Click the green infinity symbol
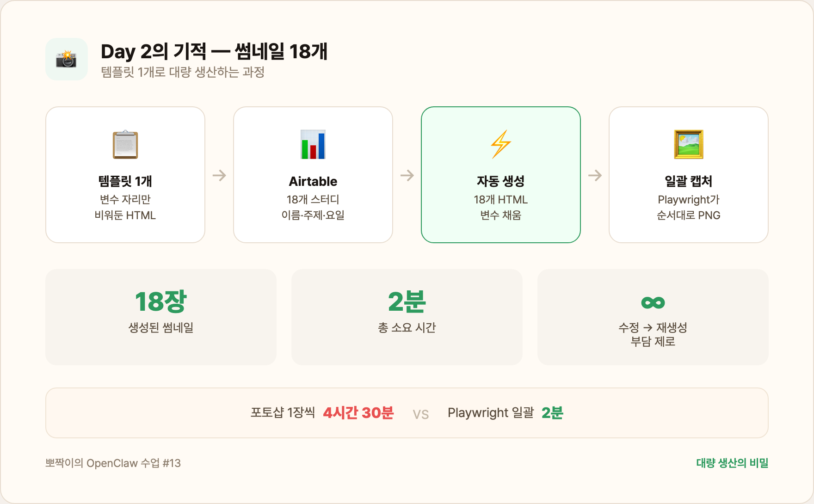 pyautogui.click(x=653, y=303)
